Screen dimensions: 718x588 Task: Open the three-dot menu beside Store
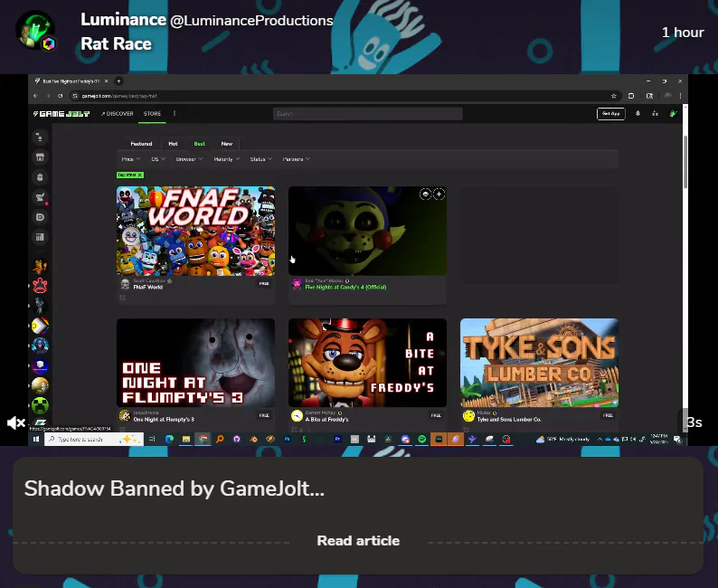(x=175, y=113)
